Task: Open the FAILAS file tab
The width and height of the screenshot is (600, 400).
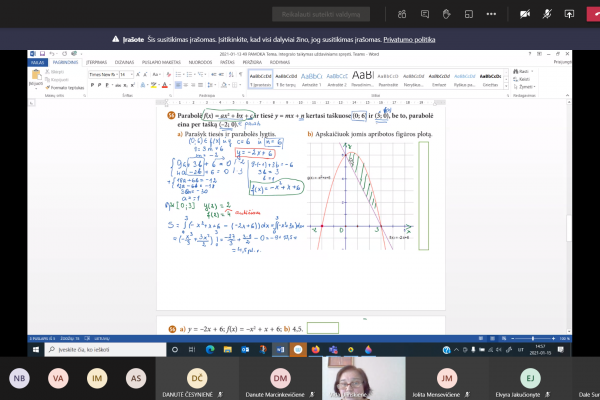Action: click(38, 62)
